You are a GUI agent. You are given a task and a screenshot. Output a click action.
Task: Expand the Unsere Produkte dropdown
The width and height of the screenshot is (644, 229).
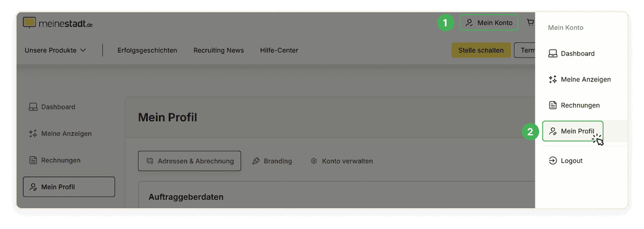tap(55, 50)
